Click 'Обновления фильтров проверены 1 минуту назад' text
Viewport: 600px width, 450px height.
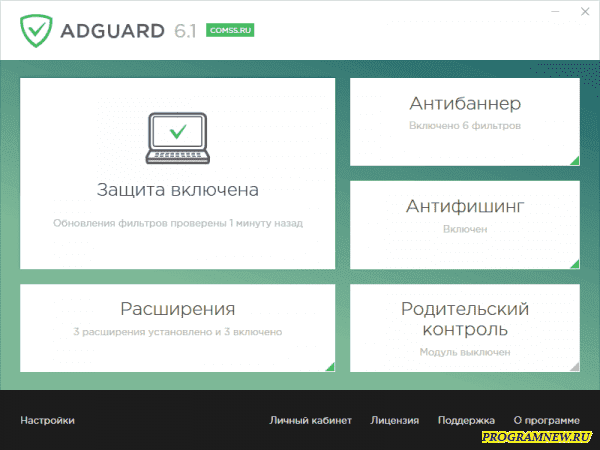click(178, 223)
